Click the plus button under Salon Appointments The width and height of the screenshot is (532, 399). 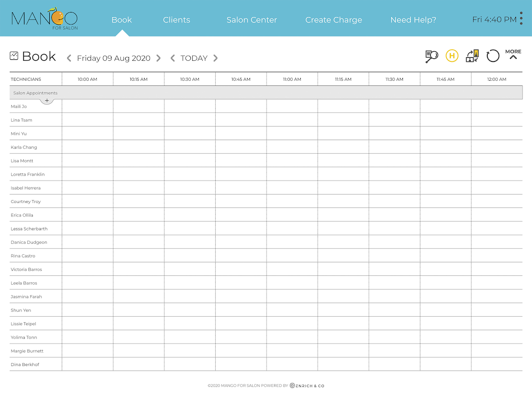tap(47, 101)
